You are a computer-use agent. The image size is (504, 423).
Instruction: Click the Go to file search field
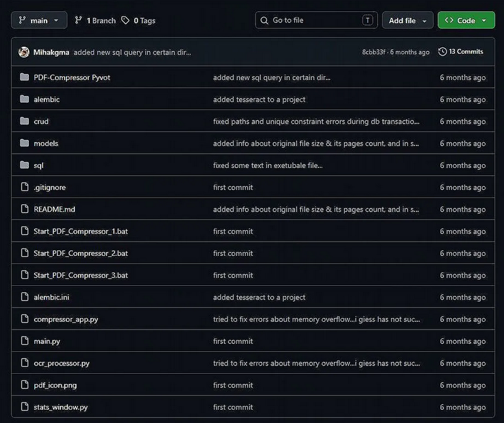point(316,20)
